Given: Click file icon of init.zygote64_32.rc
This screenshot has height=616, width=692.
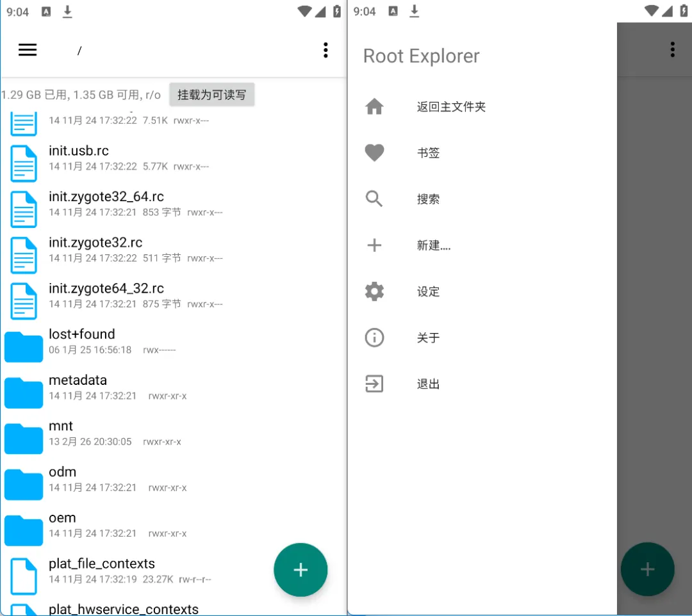Looking at the screenshot, I should [24, 301].
